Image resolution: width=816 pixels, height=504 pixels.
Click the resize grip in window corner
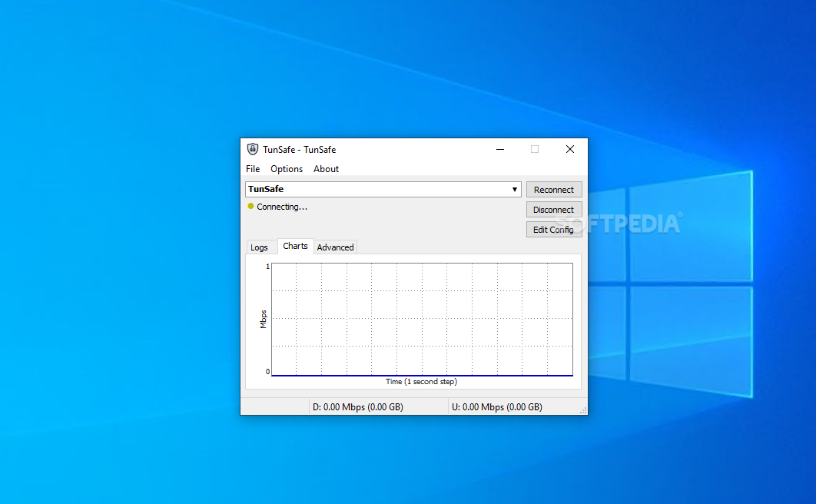[583, 410]
